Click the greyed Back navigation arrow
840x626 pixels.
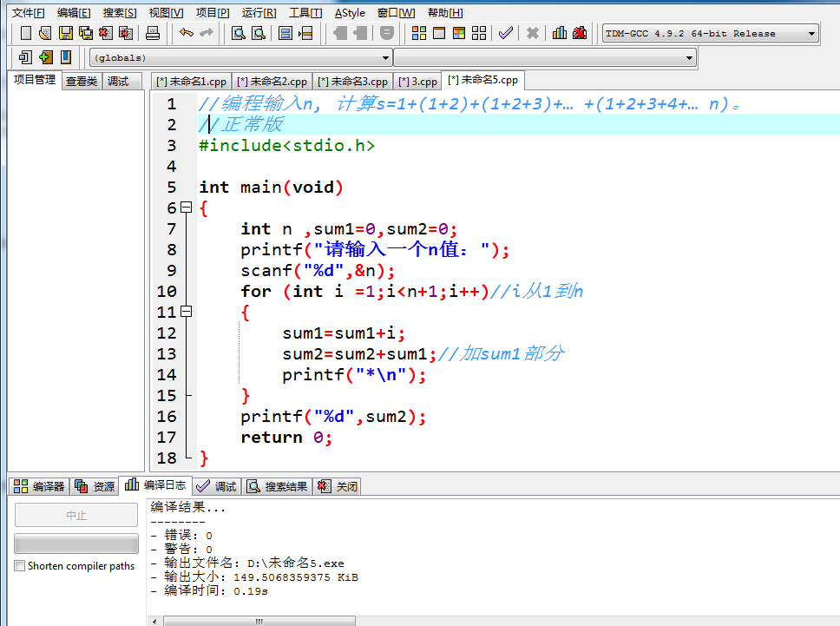340,33
